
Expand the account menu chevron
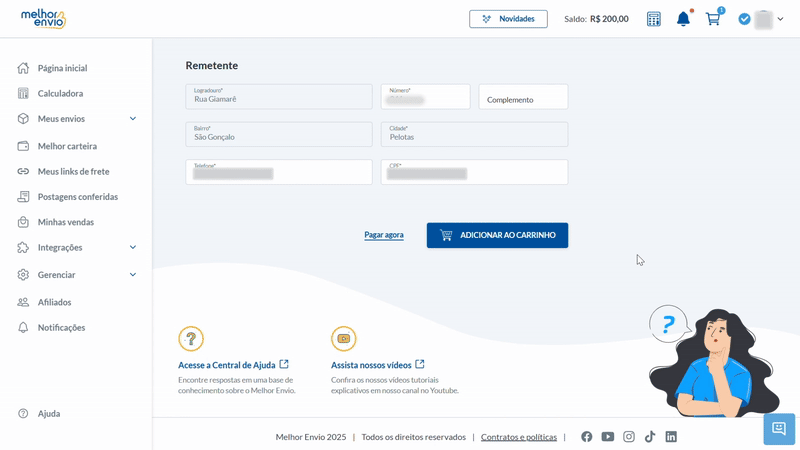coord(780,19)
